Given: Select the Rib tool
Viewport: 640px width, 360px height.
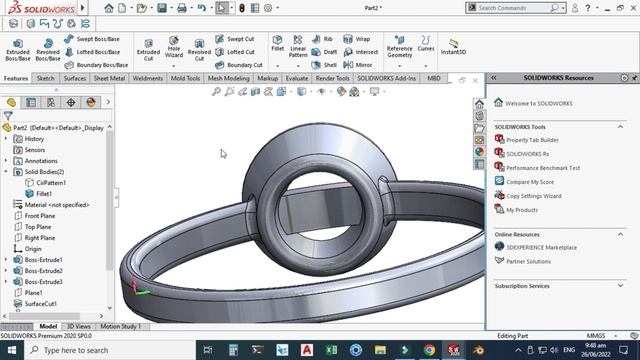Looking at the screenshot, I should coord(322,39).
